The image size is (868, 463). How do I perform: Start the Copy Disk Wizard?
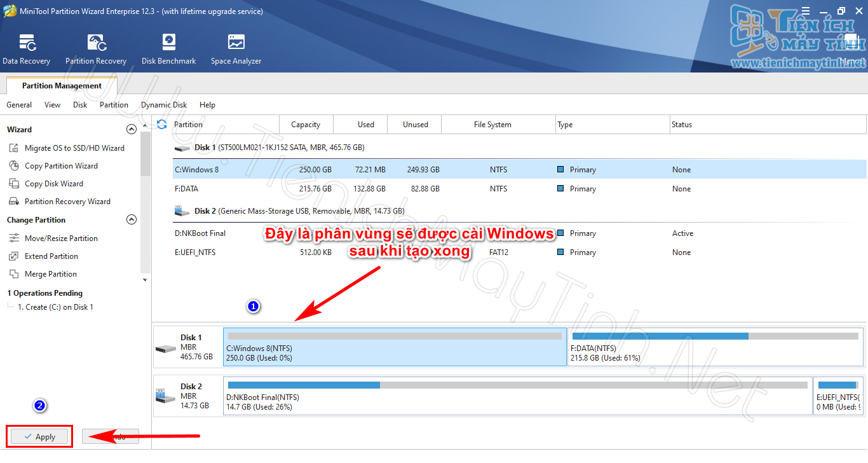click(54, 183)
